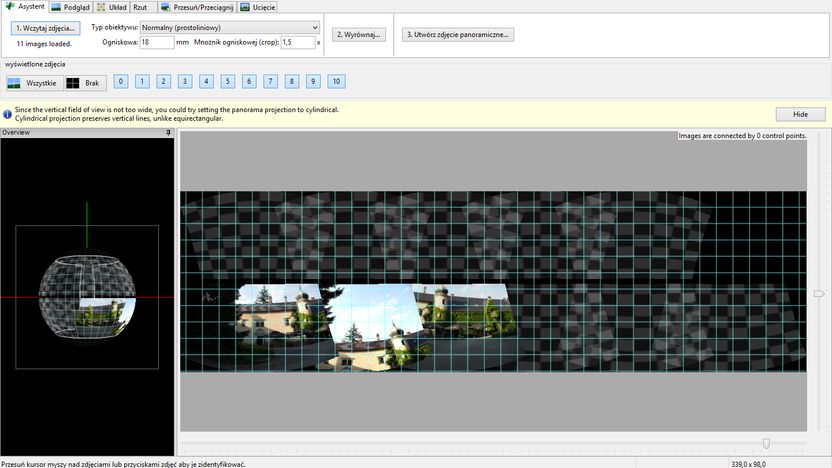Click the Ogniskowa focal length field
The image size is (832, 468).
157,42
